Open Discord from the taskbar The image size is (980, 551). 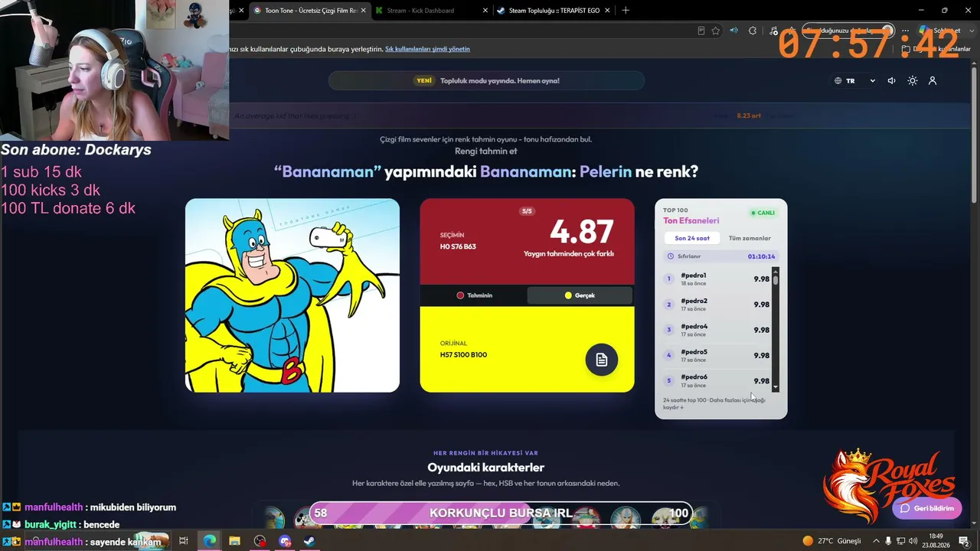coord(285,540)
